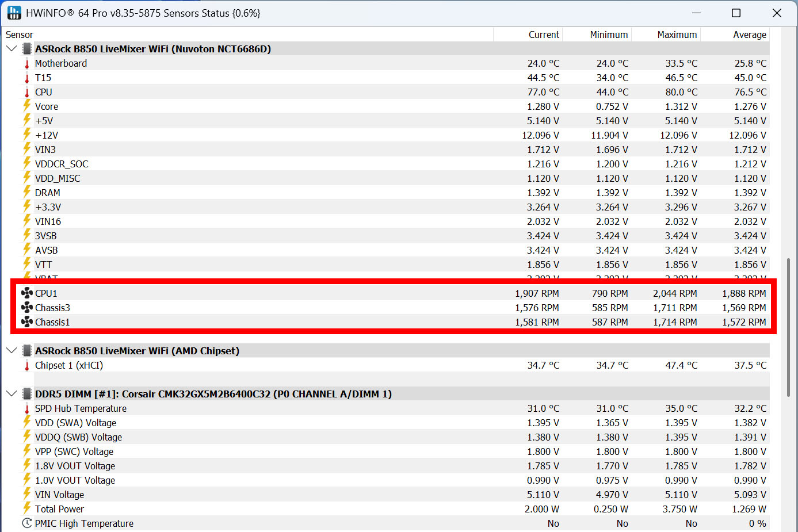Viewport: 798px width, 532px height.
Task: Click the thermometer icon beside Motherboard
Action: click(x=26, y=63)
